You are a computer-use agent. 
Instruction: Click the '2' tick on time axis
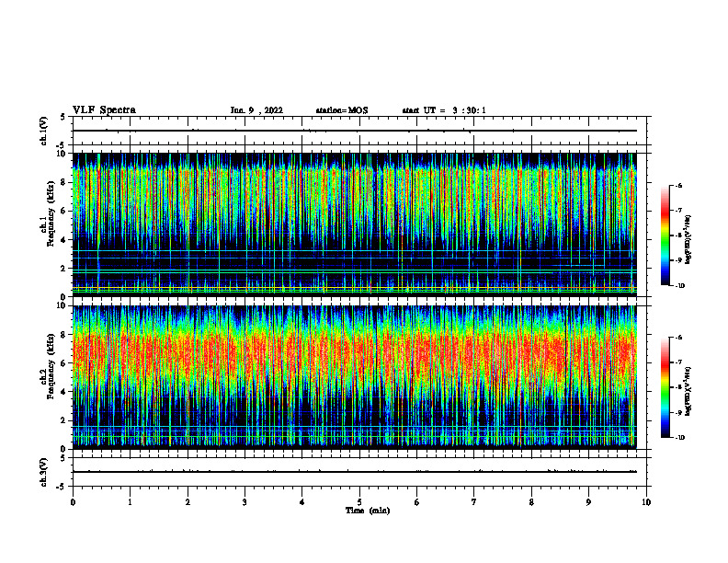tap(188, 502)
